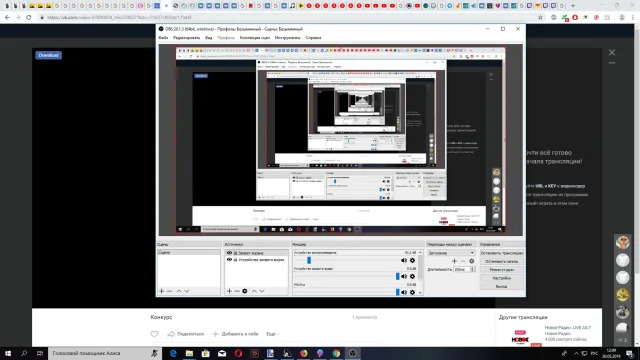Click the Настройки button in controls

pyautogui.click(x=502, y=278)
